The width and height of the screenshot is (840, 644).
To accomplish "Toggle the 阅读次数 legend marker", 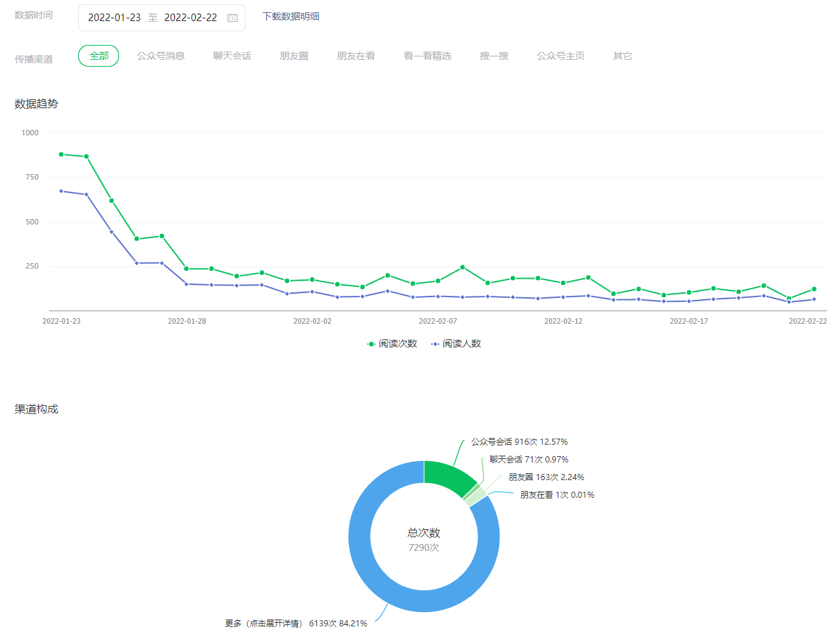I will tap(371, 344).
